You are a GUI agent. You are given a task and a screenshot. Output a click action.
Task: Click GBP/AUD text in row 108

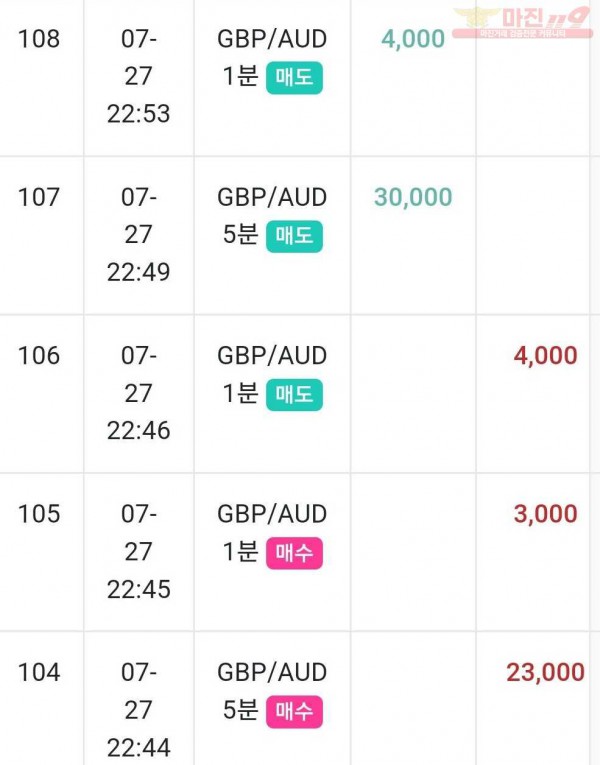(272, 39)
